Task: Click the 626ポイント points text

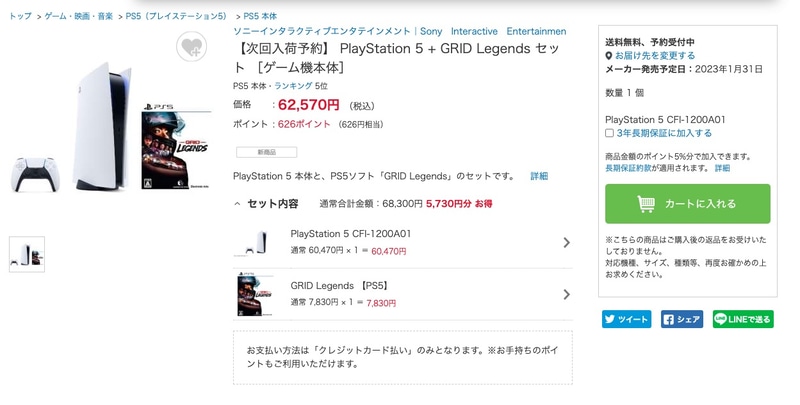Action: pos(304,124)
